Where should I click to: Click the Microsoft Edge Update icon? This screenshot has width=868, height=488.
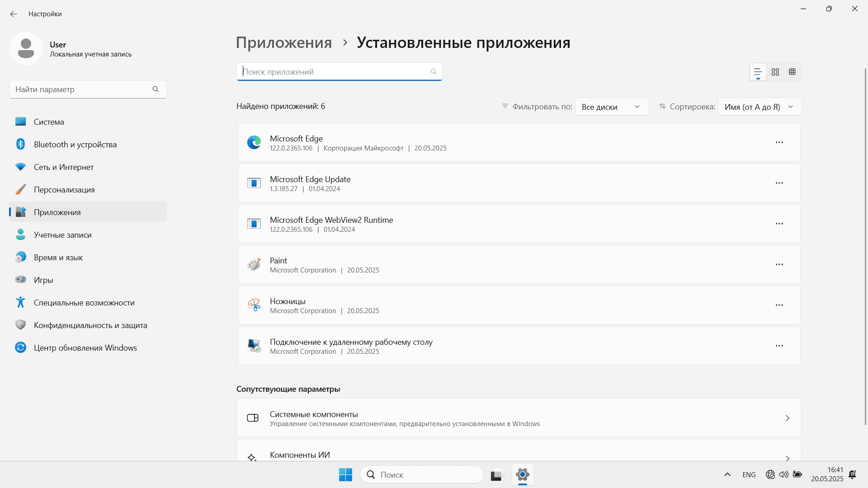tap(254, 183)
